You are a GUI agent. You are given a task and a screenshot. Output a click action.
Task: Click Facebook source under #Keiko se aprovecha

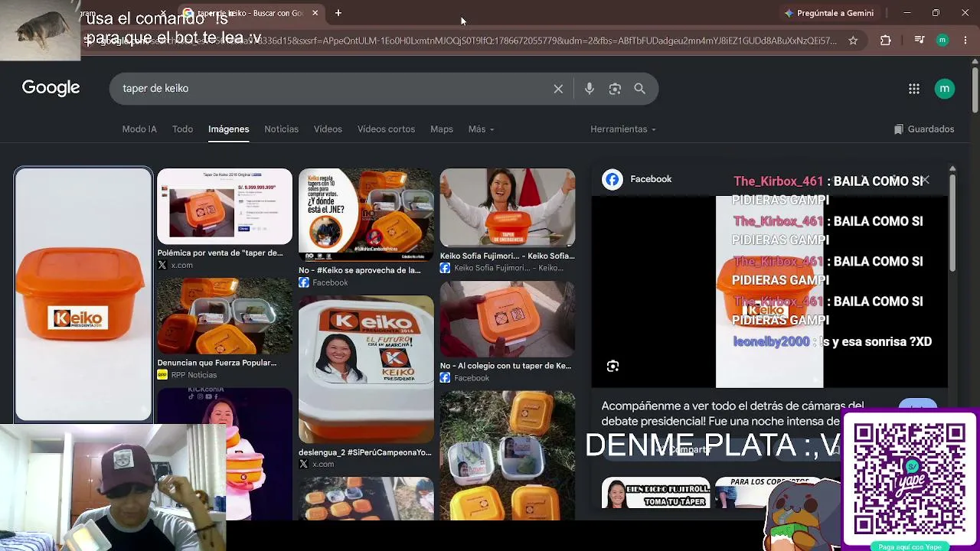tap(324, 283)
